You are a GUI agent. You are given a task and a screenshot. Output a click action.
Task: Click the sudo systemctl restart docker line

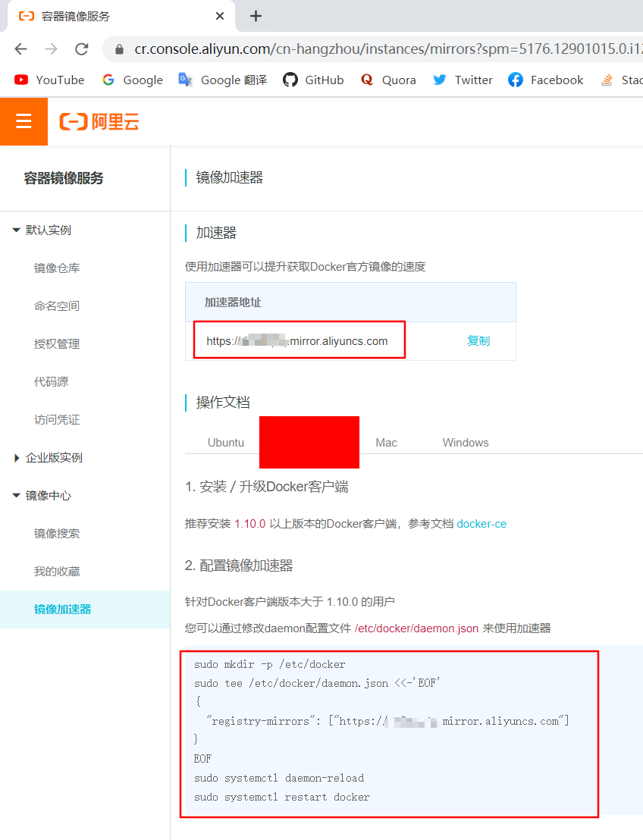pyautogui.click(x=281, y=797)
